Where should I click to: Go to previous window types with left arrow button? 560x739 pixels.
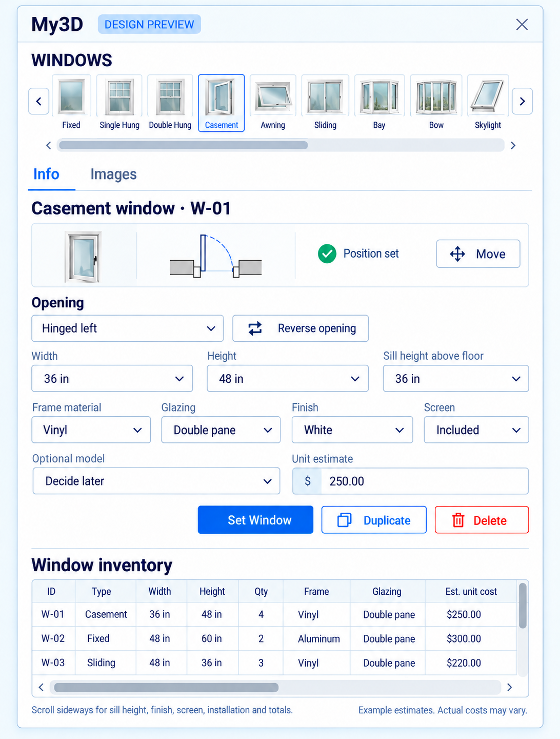[38, 101]
